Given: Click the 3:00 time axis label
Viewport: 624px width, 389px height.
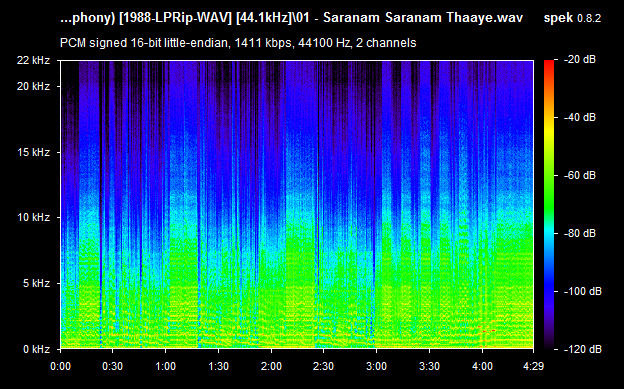Looking at the screenshot, I should click(x=376, y=366).
